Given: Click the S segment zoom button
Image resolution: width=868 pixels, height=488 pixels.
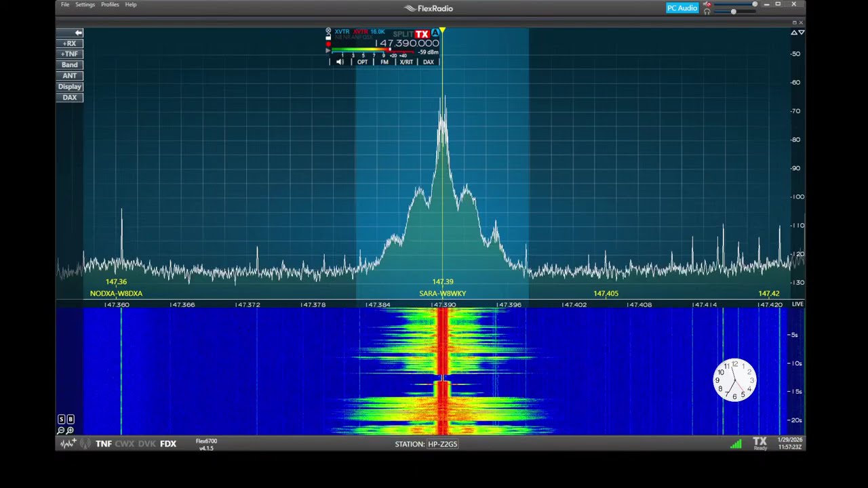Looking at the screenshot, I should pos(61,420).
